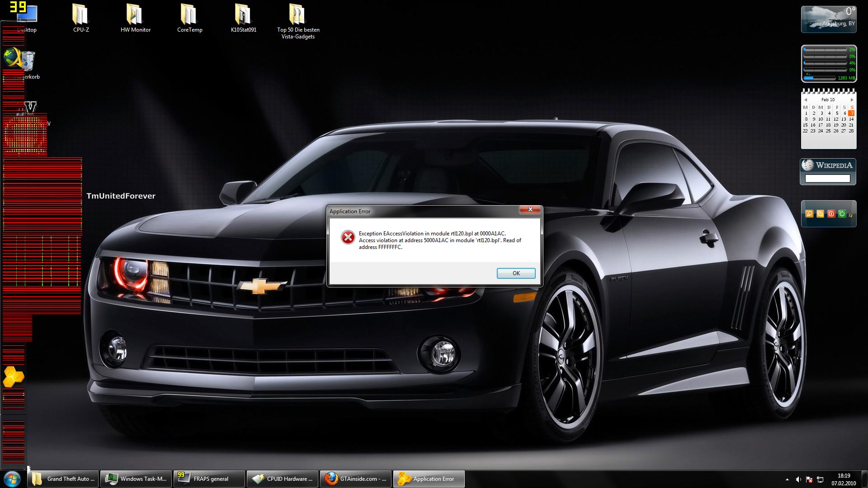Go to previous month in calendar gadget
The width and height of the screenshot is (868, 488).
point(806,100)
